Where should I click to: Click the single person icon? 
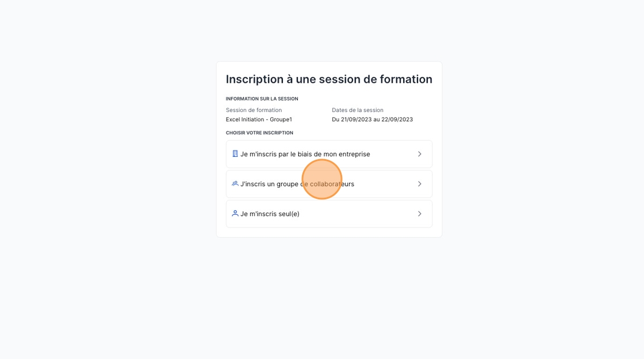[235, 213]
